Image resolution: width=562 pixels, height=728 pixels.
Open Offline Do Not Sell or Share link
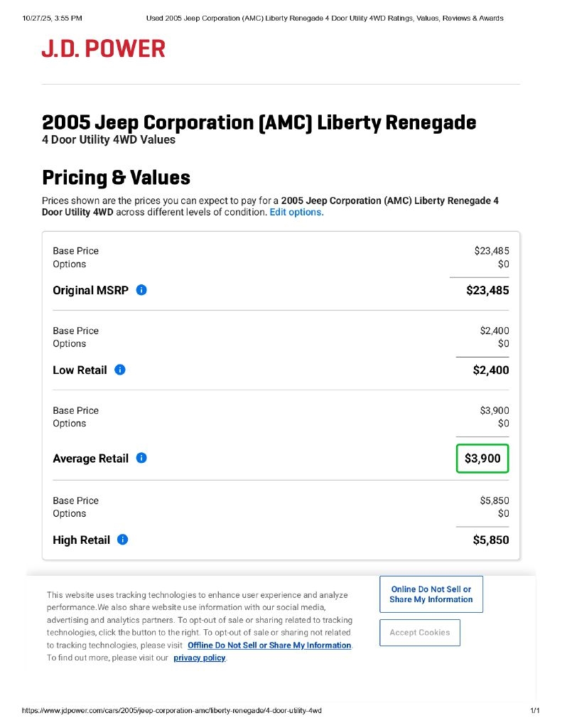tap(269, 646)
